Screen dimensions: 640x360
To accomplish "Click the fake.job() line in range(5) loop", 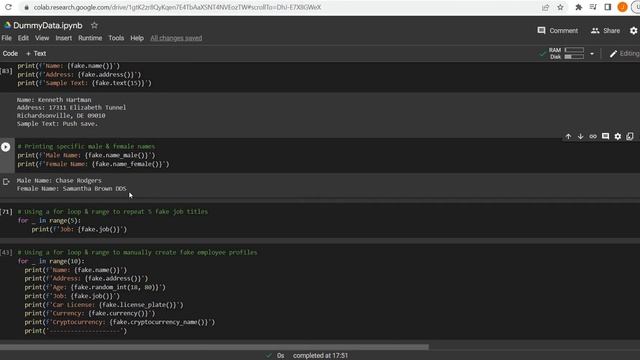I will pyautogui.click(x=79, y=229).
